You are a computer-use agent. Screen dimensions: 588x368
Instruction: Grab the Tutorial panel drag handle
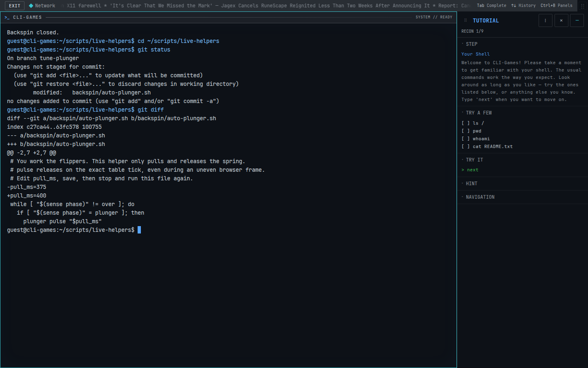[465, 20]
